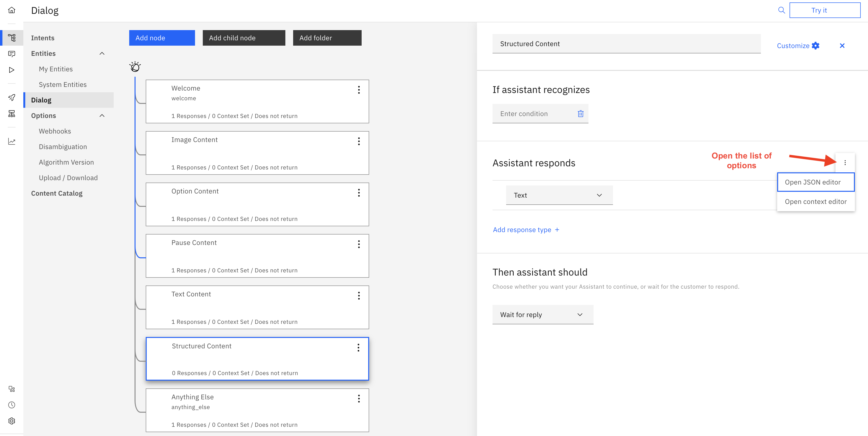Close the Structured Content node panel
Viewport: 868px width, 436px height.
point(842,45)
